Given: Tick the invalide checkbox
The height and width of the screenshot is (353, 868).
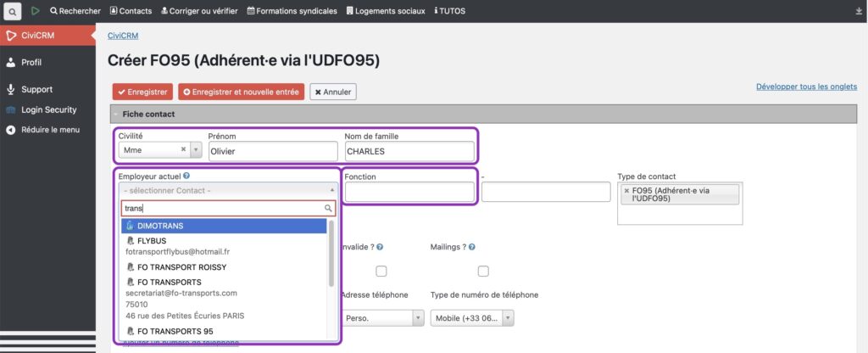Looking at the screenshot, I should tap(381, 271).
